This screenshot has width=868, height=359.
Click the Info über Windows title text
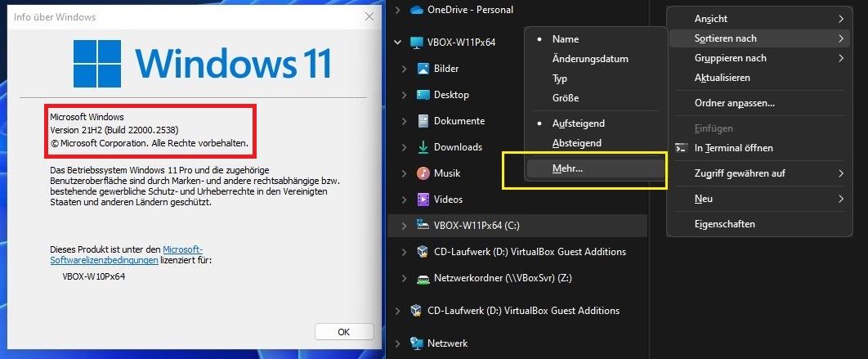click(55, 17)
